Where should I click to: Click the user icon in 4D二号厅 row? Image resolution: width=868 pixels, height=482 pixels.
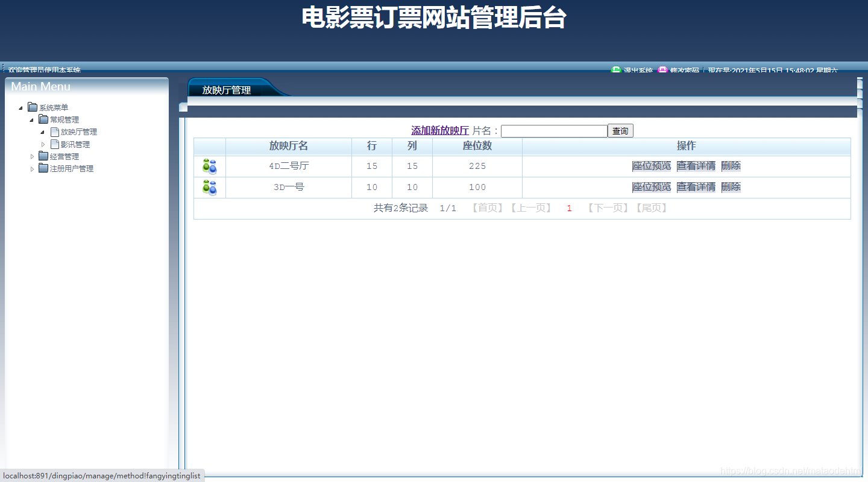pyautogui.click(x=209, y=166)
